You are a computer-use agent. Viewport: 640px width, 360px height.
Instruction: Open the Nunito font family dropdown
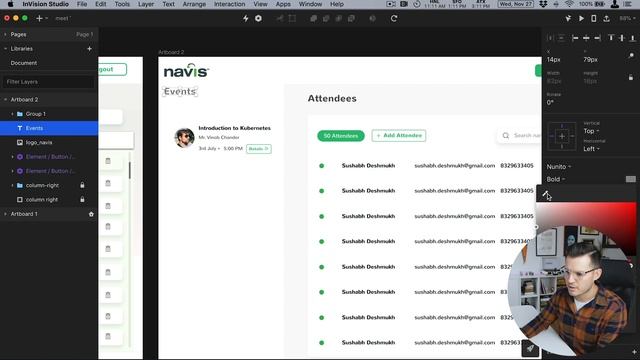(559, 167)
